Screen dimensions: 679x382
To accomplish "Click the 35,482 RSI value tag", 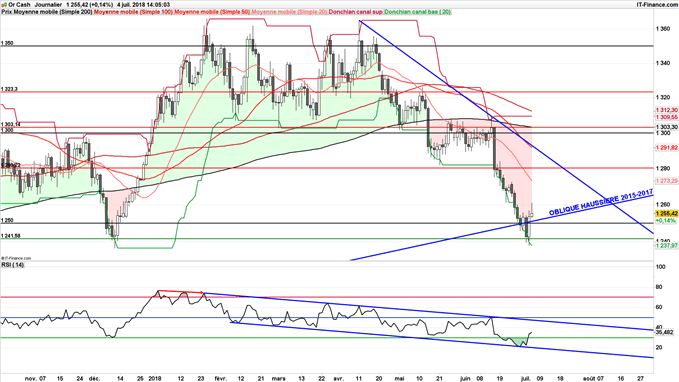I will (664, 332).
